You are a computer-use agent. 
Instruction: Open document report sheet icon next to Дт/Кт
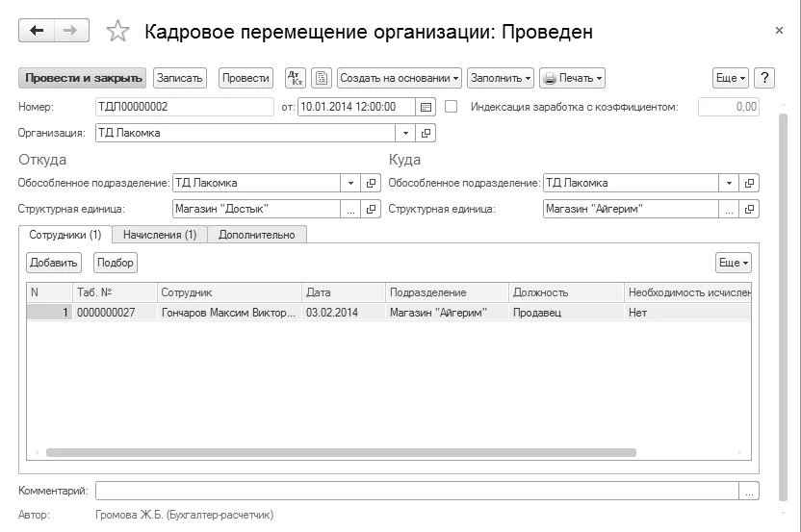point(322,78)
